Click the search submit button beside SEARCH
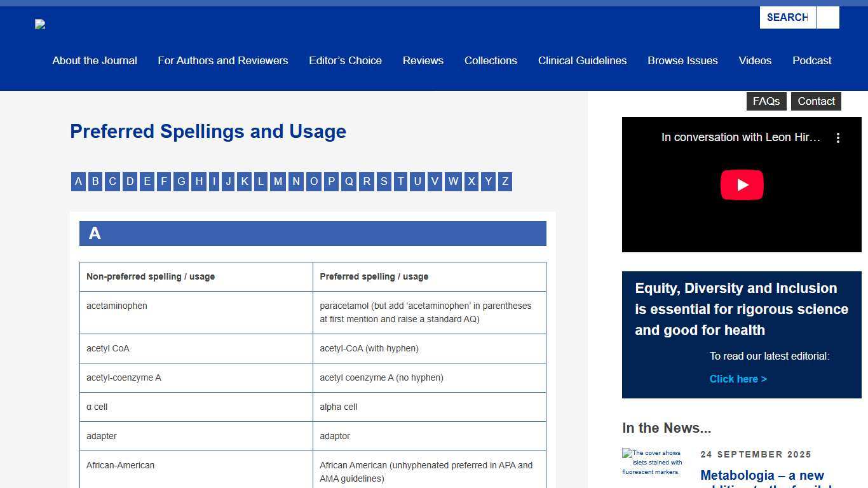Viewport: 868px width, 488px height. 828,18
